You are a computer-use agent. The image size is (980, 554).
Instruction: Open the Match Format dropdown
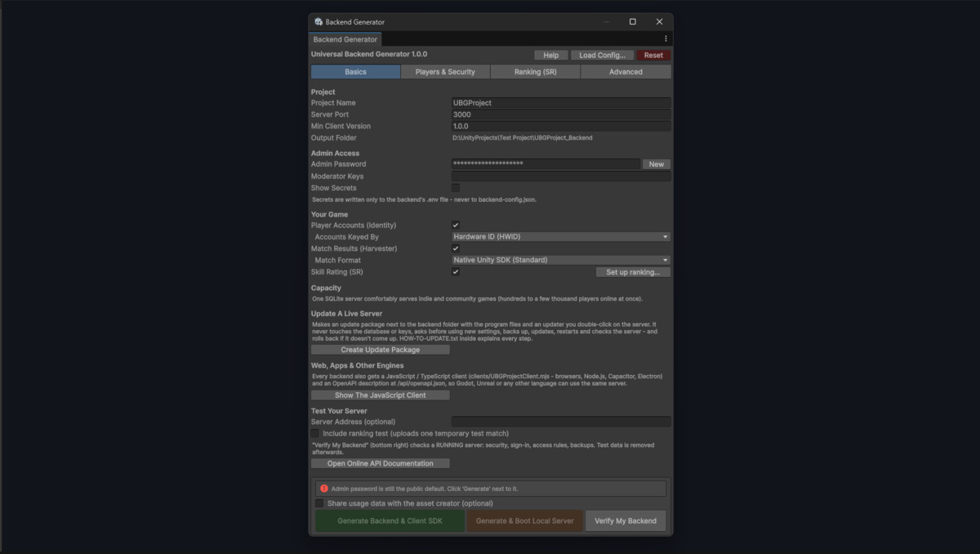561,260
